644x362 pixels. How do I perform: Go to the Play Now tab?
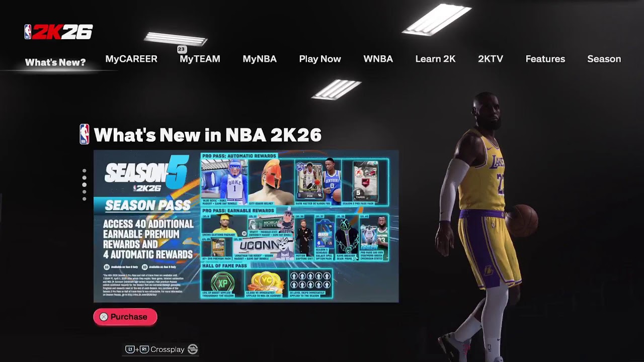(x=320, y=59)
